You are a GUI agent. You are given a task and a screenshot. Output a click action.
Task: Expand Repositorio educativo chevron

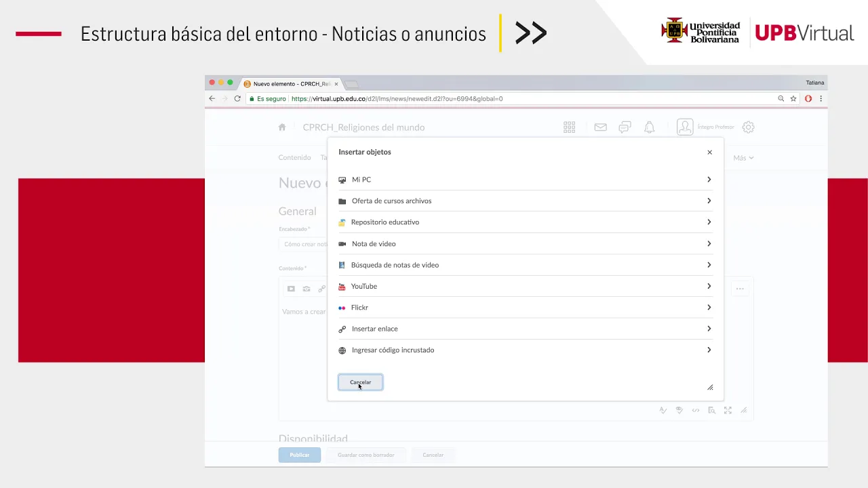coord(709,222)
